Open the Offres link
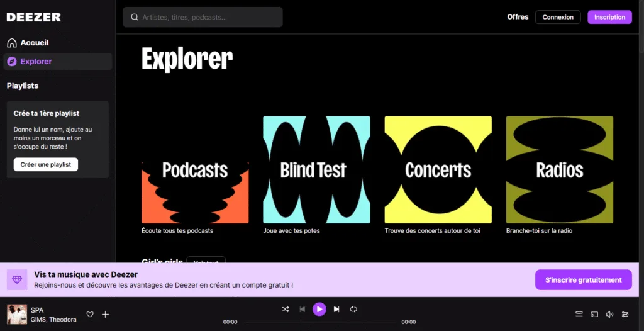 click(518, 17)
